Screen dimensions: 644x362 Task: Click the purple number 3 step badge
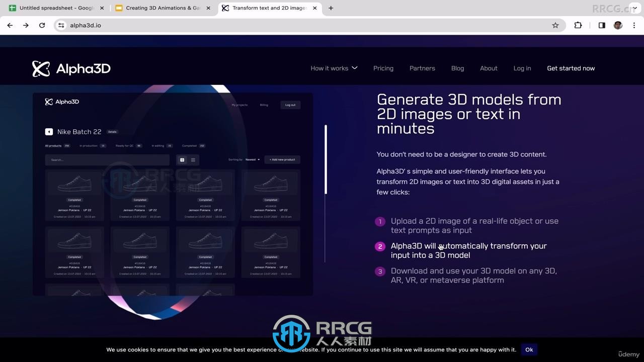point(380,271)
